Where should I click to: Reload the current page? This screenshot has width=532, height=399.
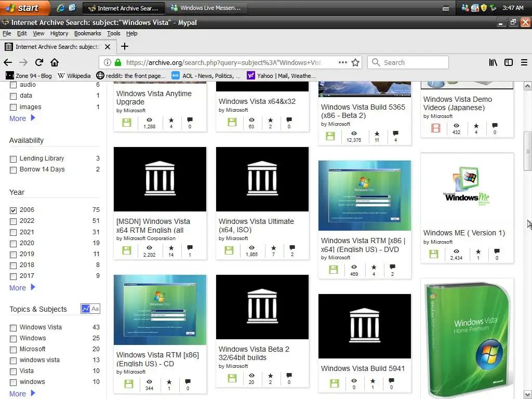tap(39, 62)
